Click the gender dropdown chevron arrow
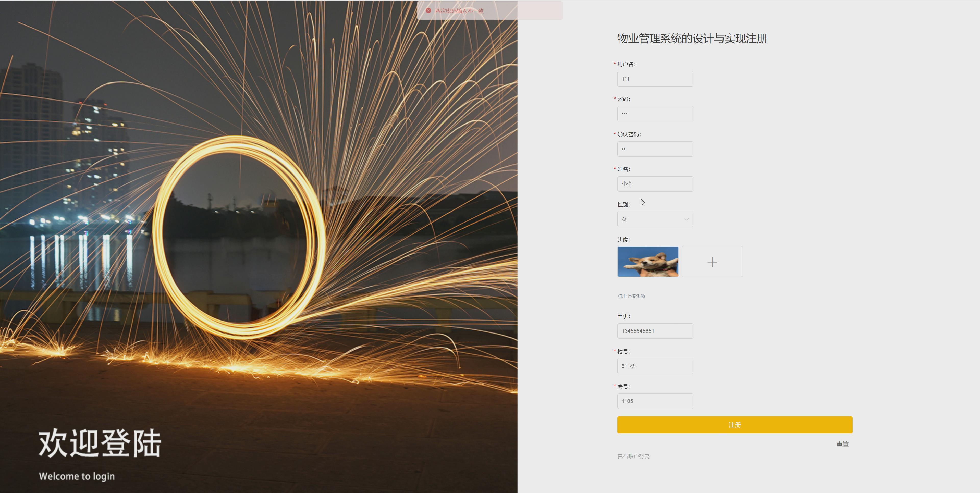Image resolution: width=980 pixels, height=493 pixels. coord(686,219)
